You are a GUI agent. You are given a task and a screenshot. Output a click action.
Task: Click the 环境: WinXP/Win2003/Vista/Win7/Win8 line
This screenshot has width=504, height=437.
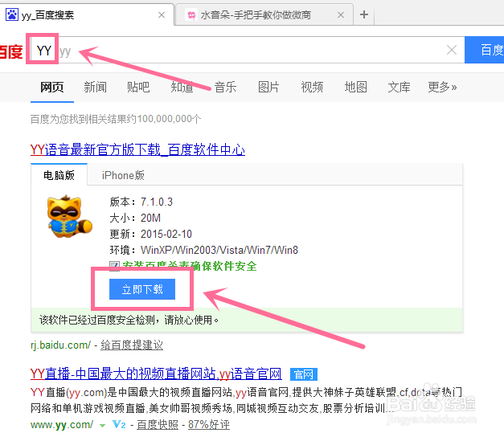pos(204,251)
